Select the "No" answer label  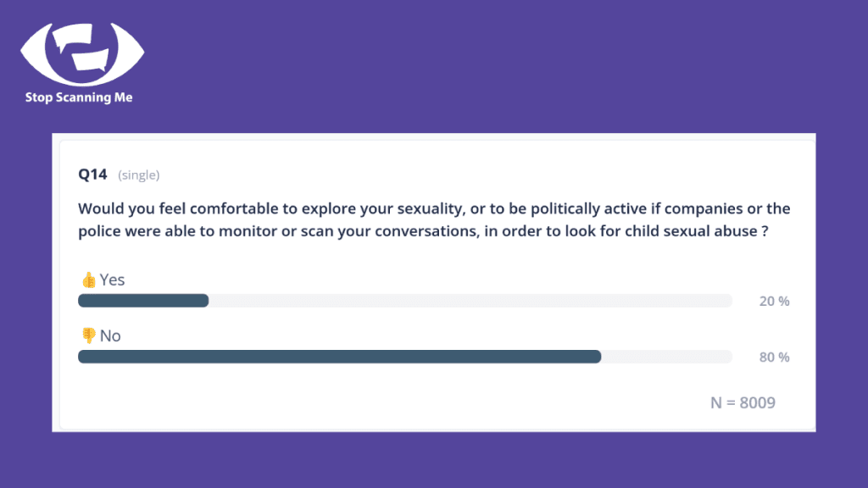pyautogui.click(x=110, y=335)
